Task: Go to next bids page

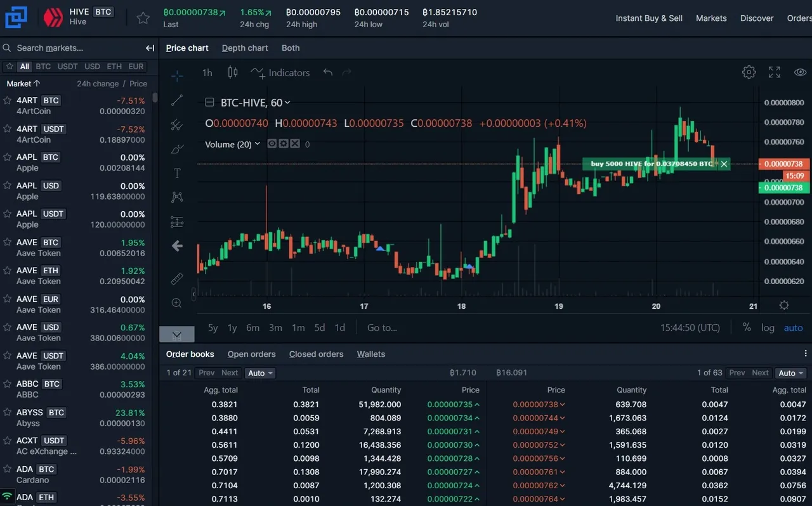Action: 230,373
